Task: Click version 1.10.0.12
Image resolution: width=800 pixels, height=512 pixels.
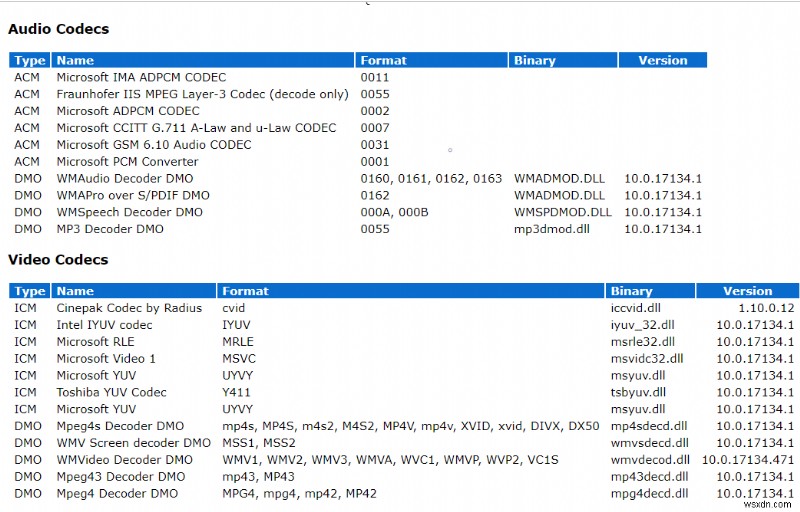Action: [766, 308]
